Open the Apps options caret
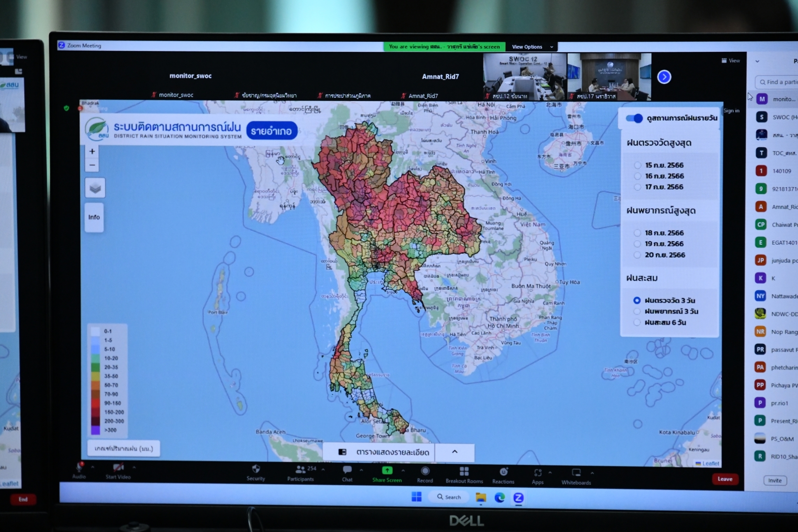This screenshot has height=532, width=798. point(550,473)
